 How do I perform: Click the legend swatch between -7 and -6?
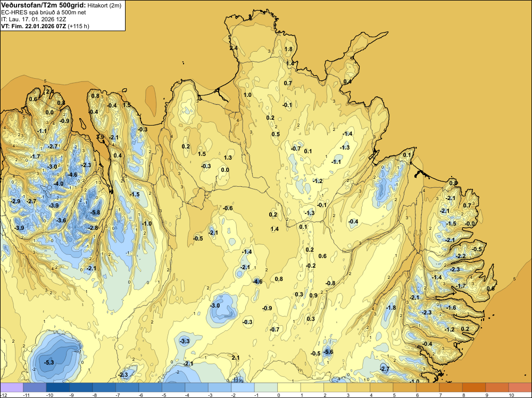127,387
